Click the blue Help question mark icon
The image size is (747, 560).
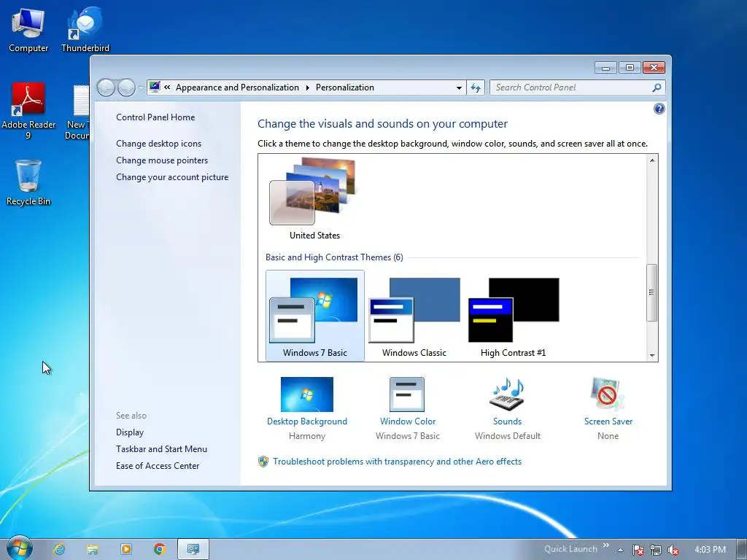coord(659,109)
